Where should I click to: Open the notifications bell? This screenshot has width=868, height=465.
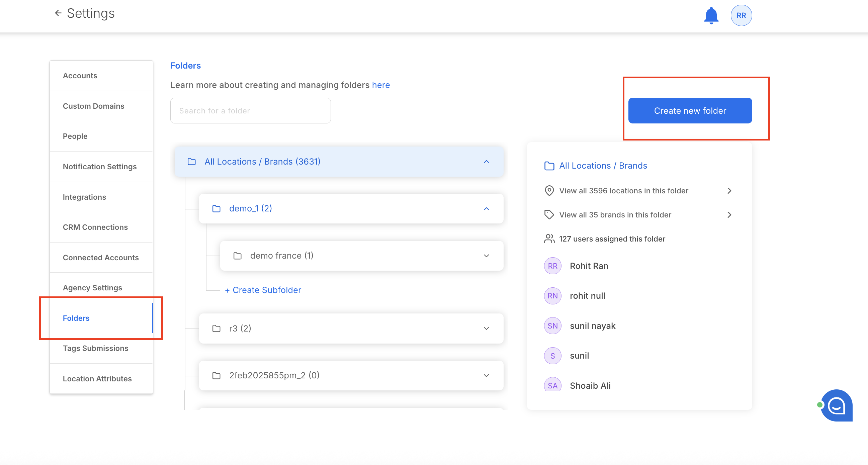point(711,15)
